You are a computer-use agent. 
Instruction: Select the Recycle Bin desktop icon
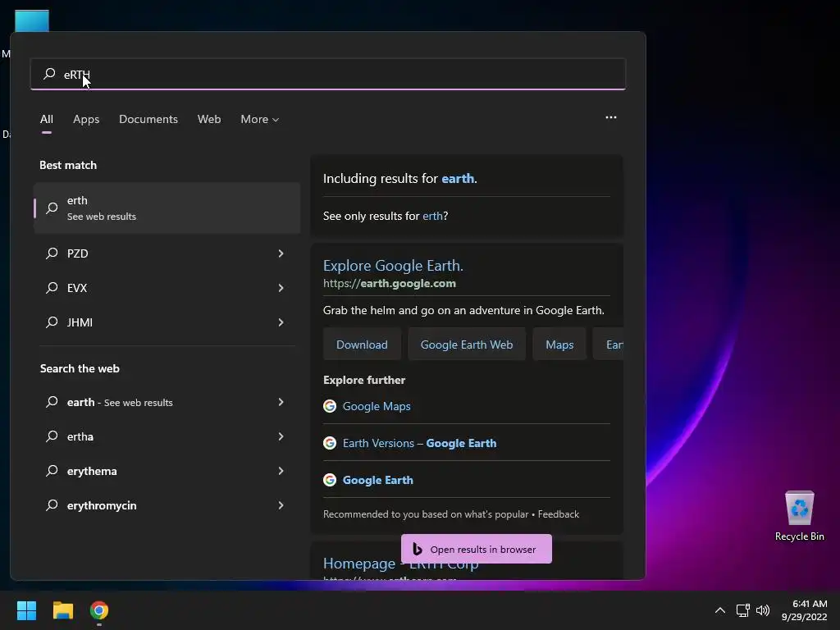click(799, 517)
